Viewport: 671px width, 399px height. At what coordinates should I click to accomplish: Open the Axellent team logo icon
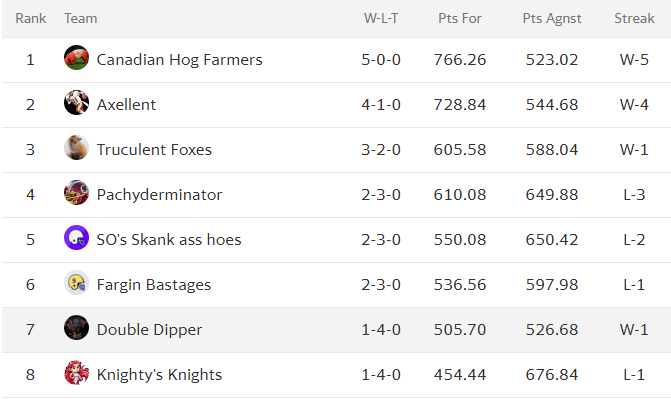[x=77, y=102]
